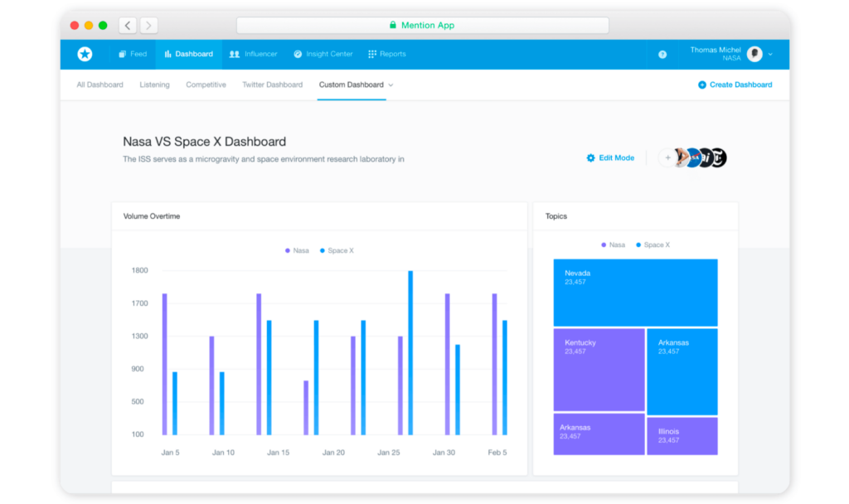This screenshot has width=849, height=504.
Task: Select the purple Arkansas treemap tile
Action: pos(599,434)
